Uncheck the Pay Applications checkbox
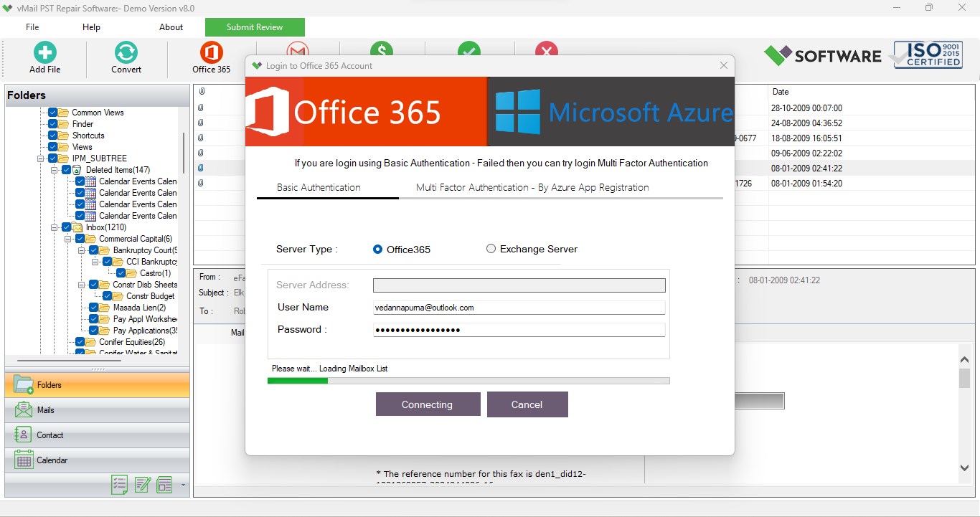980x517 pixels. tap(93, 331)
